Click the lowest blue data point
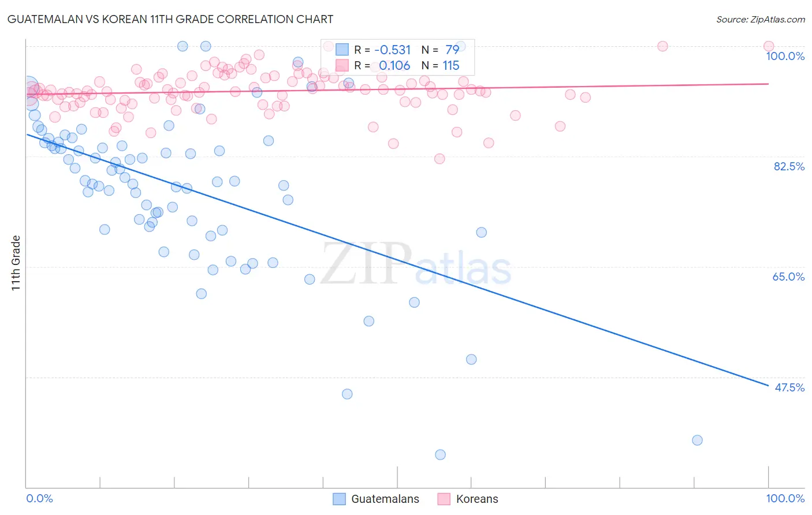 [440, 454]
